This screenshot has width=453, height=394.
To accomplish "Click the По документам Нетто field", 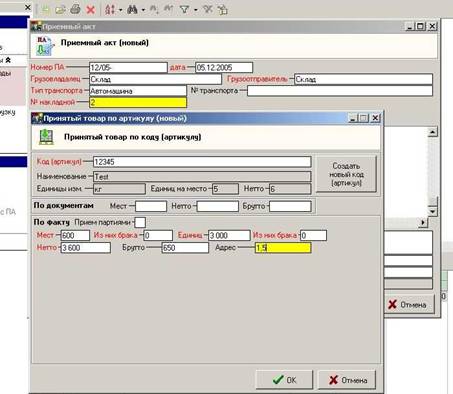I will click(x=218, y=206).
